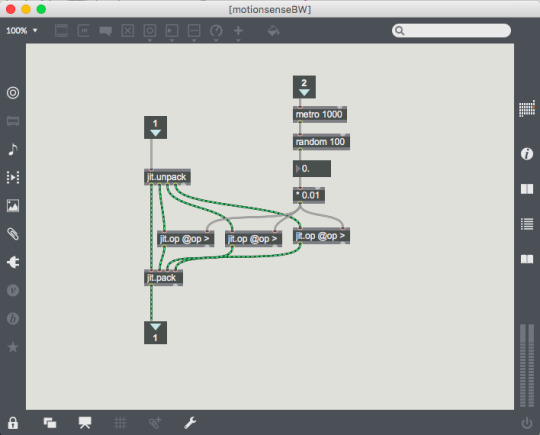Open the greyed BEAP modules icon above the star
Image resolution: width=540 pixels, height=435 pixels.
click(x=13, y=319)
